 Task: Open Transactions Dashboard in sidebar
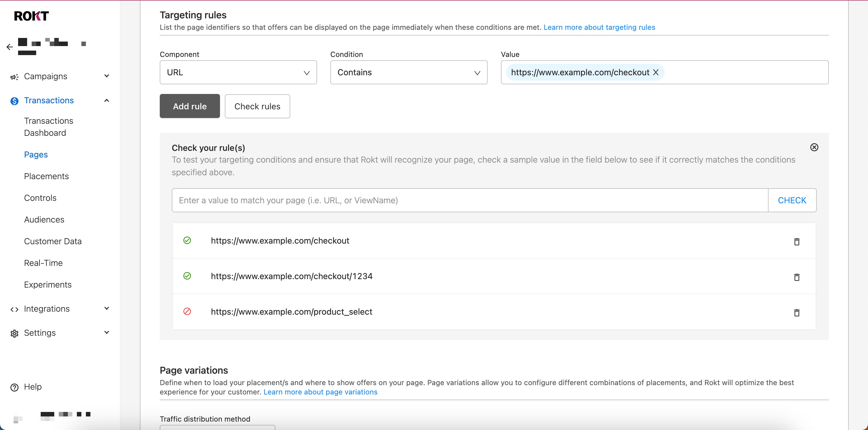pyautogui.click(x=49, y=127)
